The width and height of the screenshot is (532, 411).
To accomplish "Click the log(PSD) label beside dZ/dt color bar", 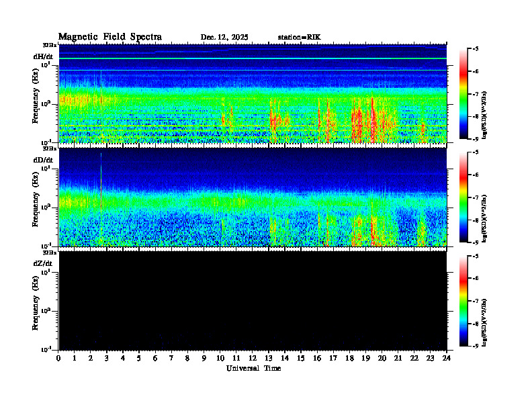I will click(484, 322).
